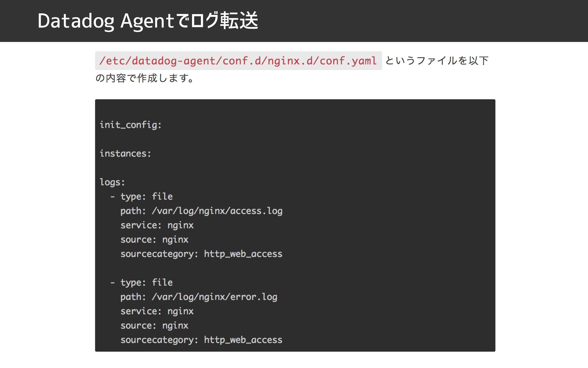588x368 pixels.
Task: Click the slide title Datadog Agentでログ転送
Action: (x=148, y=21)
